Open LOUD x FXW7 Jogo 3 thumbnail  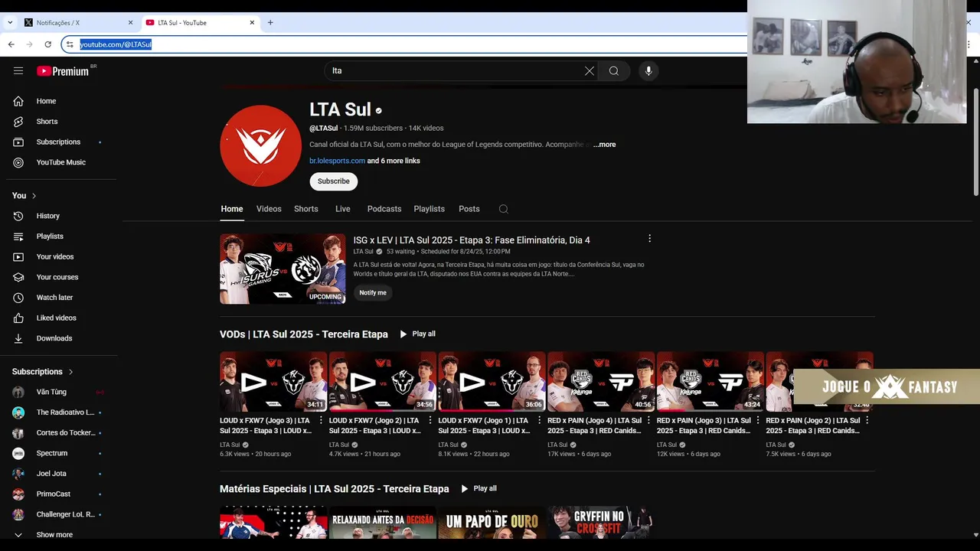point(273,382)
